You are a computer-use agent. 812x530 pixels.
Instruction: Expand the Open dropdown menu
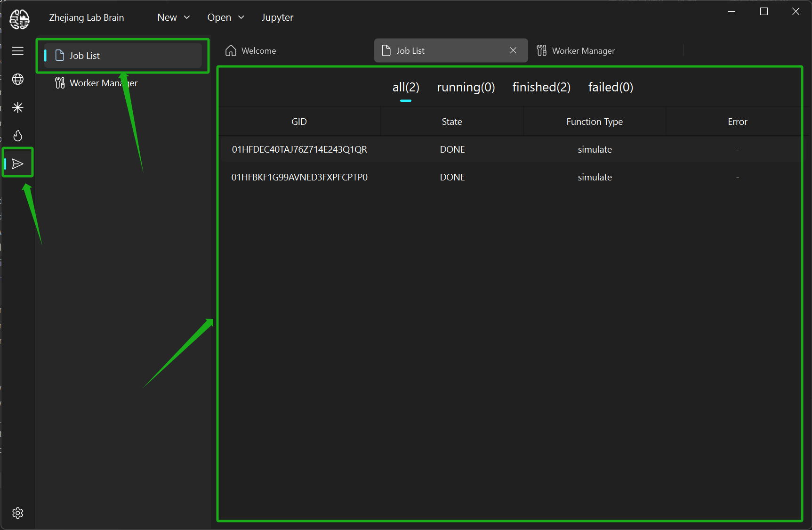225,17
